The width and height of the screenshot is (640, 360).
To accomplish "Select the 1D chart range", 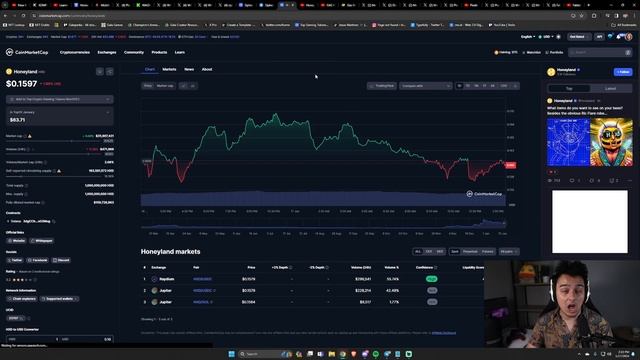I will tap(460, 86).
